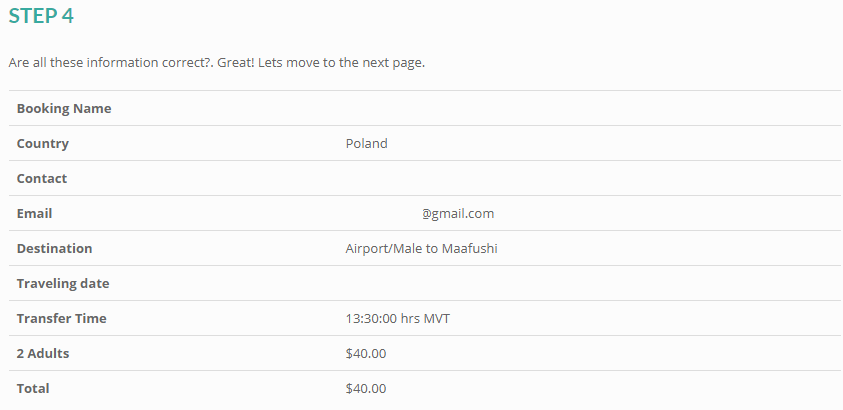Select the 'Airport/Male to Maafushi' destination text
Image resolution: width=843 pixels, height=410 pixels.
coord(421,248)
